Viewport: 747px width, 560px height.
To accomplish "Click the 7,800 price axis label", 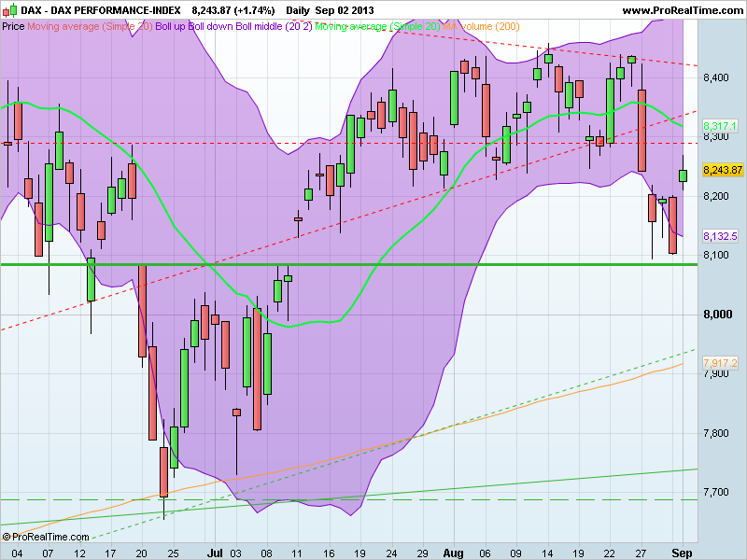I will pyautogui.click(x=716, y=433).
